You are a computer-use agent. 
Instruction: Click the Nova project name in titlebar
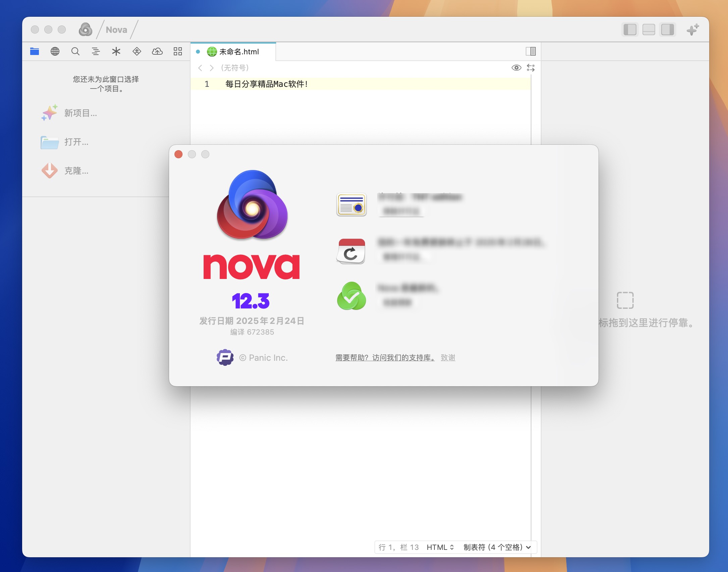click(x=116, y=30)
